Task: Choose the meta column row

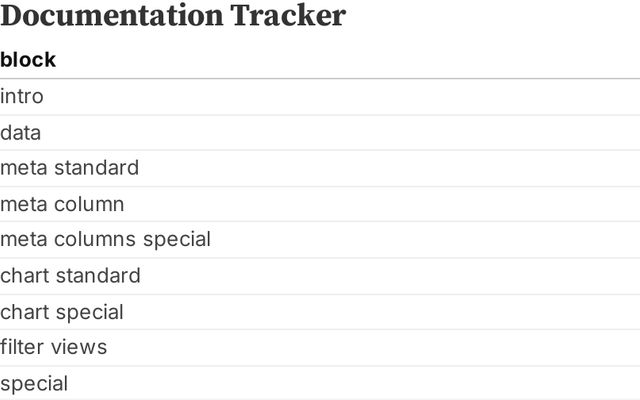Action: click(62, 204)
